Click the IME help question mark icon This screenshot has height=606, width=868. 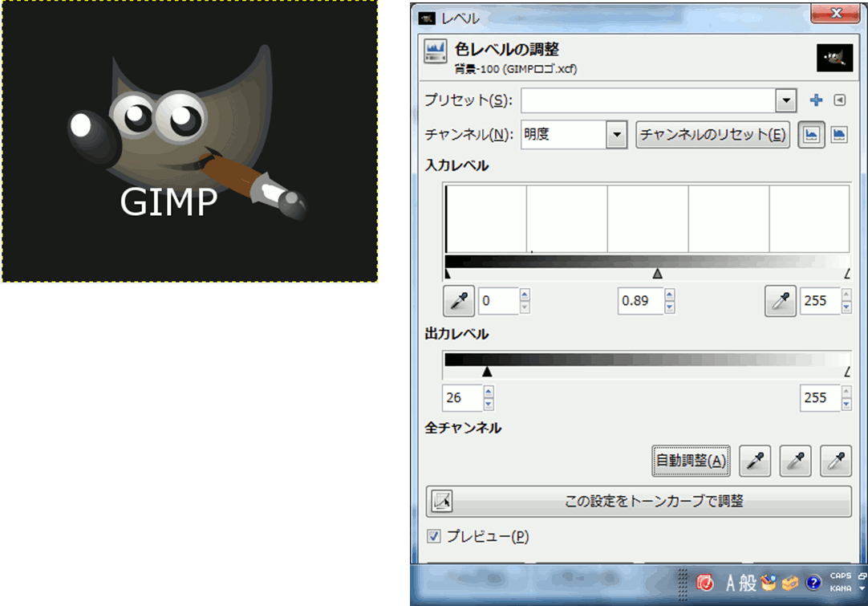(x=813, y=583)
